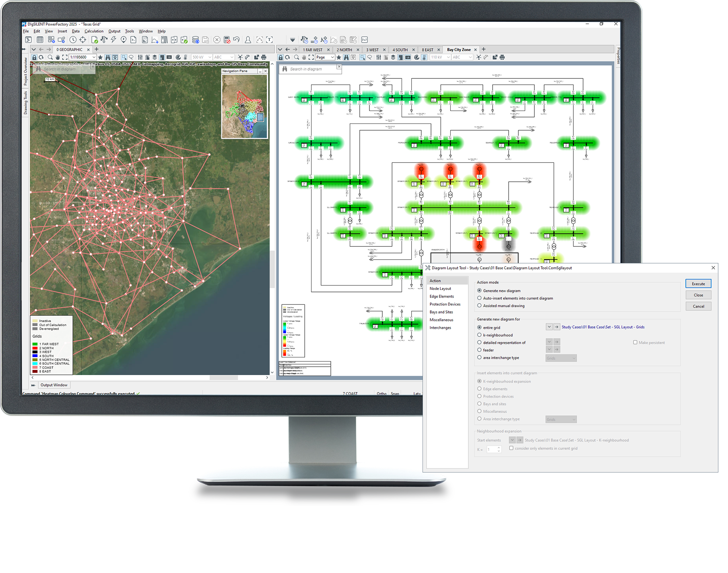Select Auto-insert elements into current diagram
Screen dimensions: 728x573
pos(479,298)
